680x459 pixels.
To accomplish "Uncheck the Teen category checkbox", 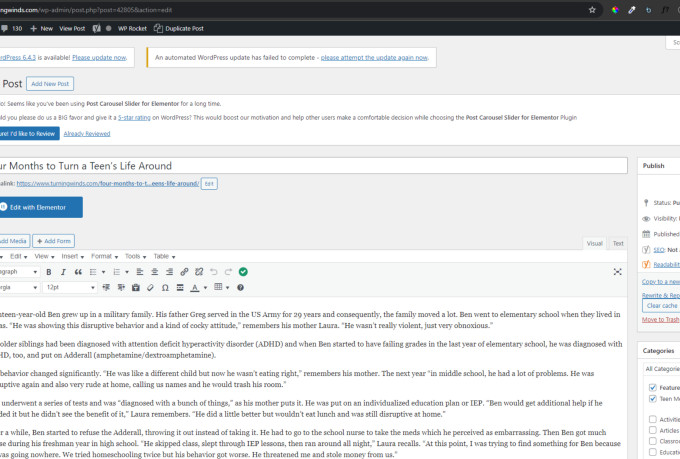I will [x=653, y=399].
